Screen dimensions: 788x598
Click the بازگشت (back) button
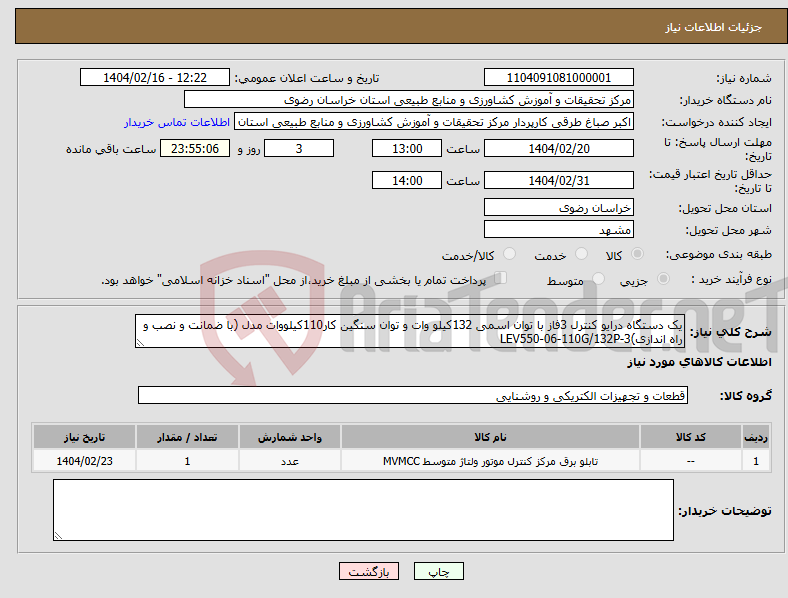[369, 571]
